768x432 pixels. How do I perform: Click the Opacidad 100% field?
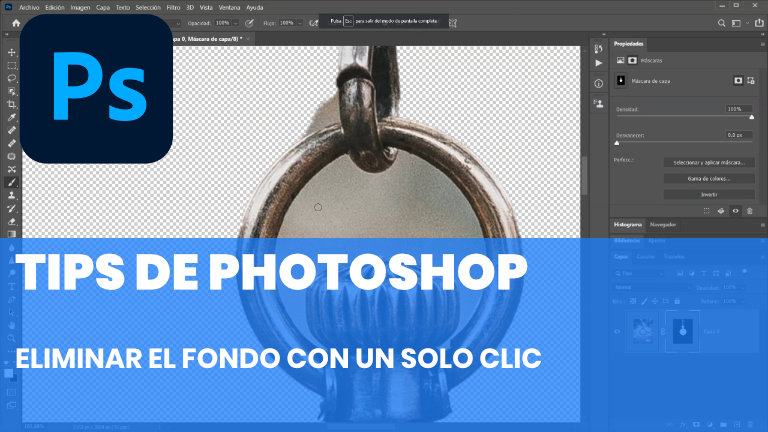[x=222, y=23]
